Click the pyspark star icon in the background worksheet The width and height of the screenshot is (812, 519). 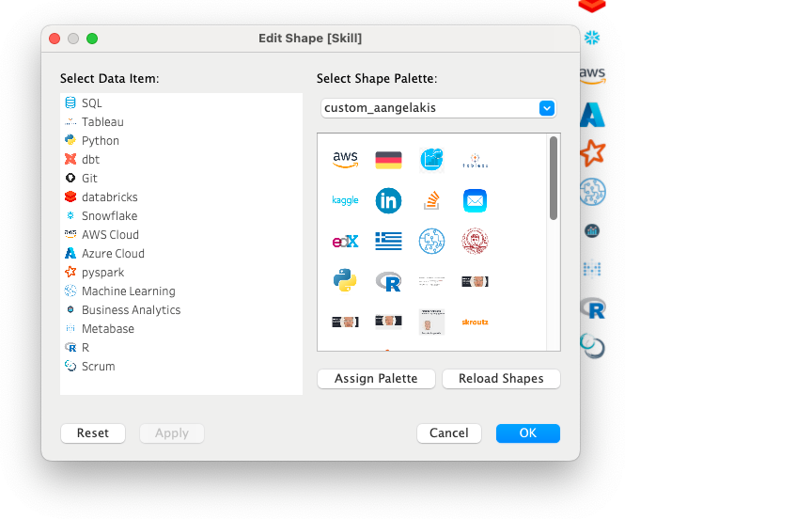point(592,153)
